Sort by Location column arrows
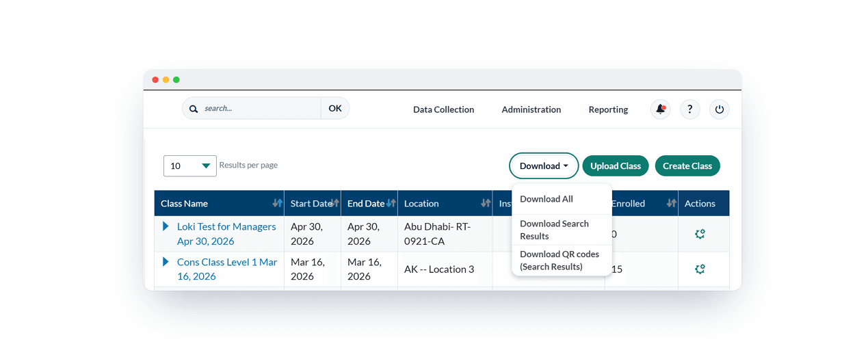This screenshot has width=868, height=359. tap(486, 203)
